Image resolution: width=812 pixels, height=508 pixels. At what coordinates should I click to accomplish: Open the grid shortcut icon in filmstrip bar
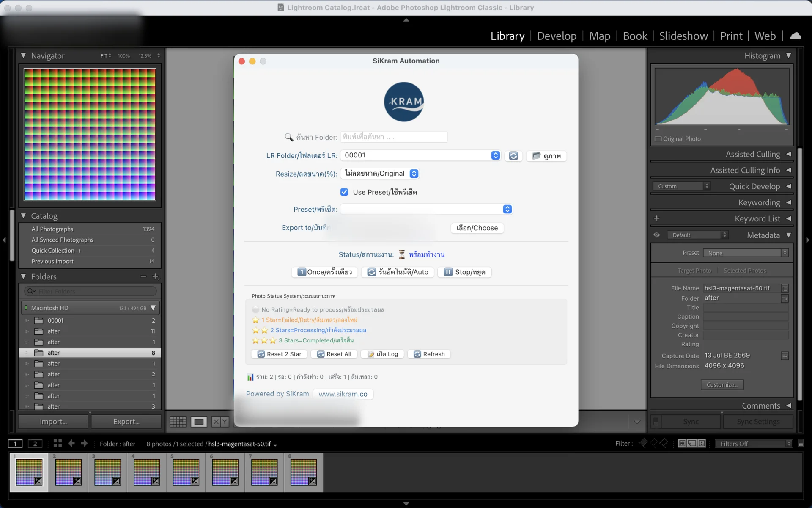point(58,443)
